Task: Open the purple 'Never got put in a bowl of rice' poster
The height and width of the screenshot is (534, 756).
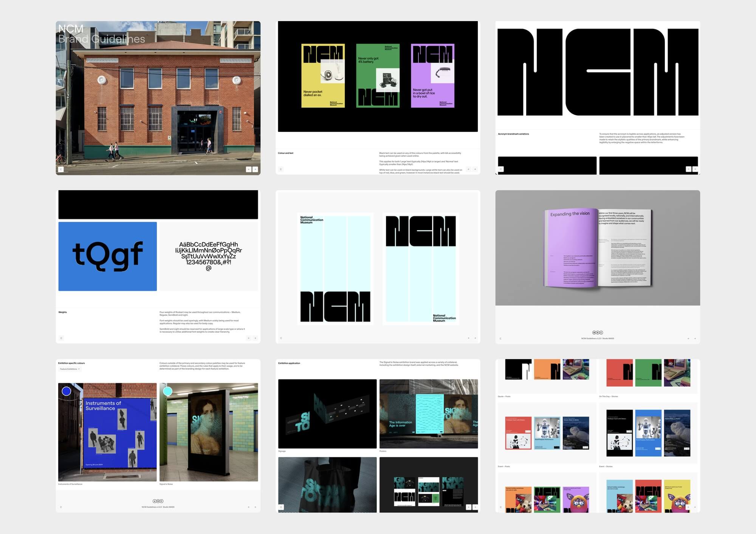Action: click(432, 76)
